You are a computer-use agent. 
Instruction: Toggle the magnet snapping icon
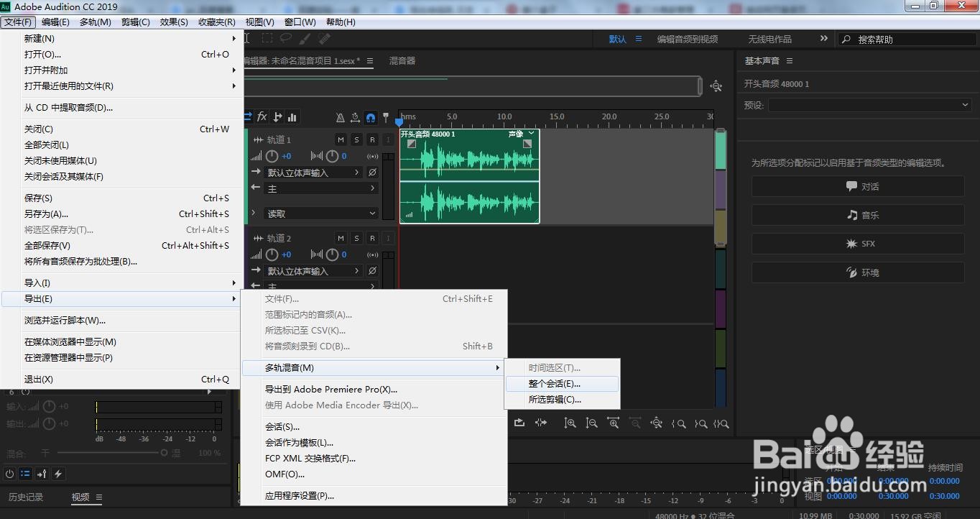(x=371, y=117)
